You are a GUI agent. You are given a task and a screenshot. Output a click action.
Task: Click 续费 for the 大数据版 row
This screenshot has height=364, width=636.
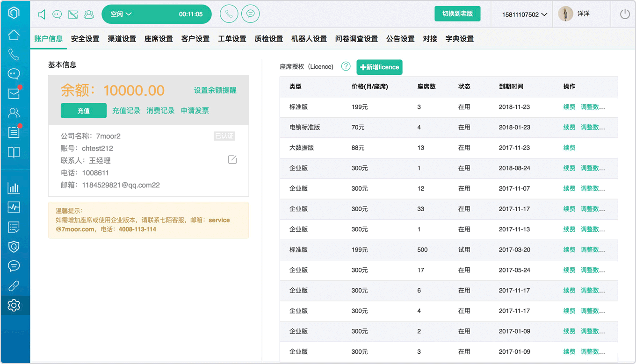pyautogui.click(x=569, y=148)
